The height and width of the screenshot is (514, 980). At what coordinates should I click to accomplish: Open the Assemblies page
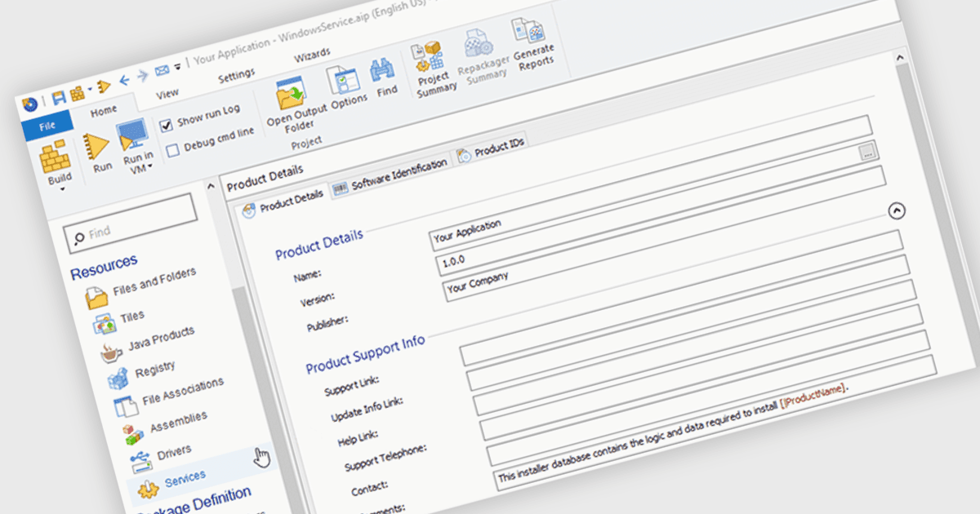[x=166, y=427]
